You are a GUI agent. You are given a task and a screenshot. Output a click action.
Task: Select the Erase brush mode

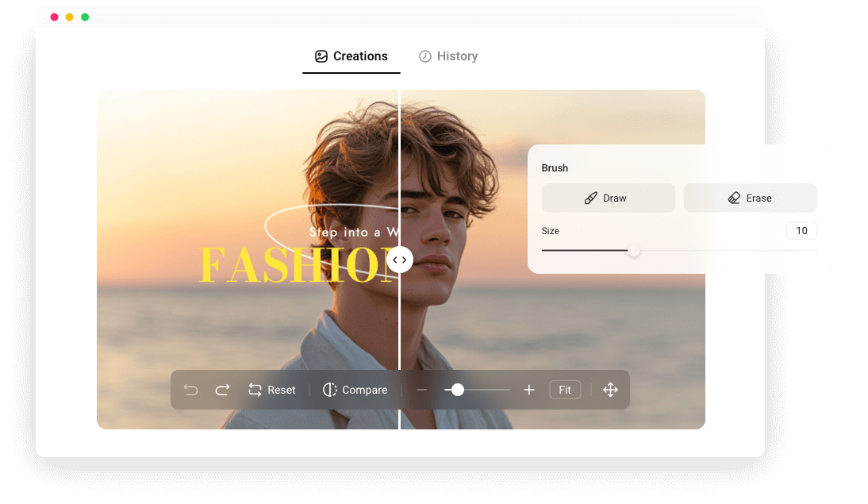click(x=750, y=198)
